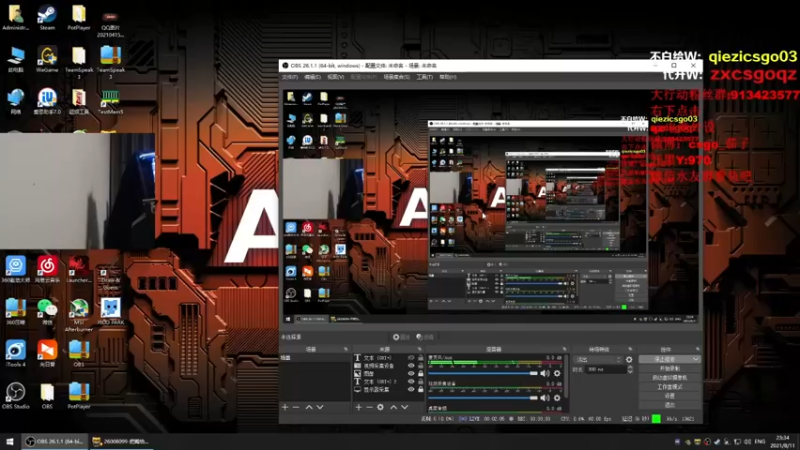This screenshot has width=800, height=450.
Task: Adjust the second mixer channel volume slider
Action: click(483, 398)
